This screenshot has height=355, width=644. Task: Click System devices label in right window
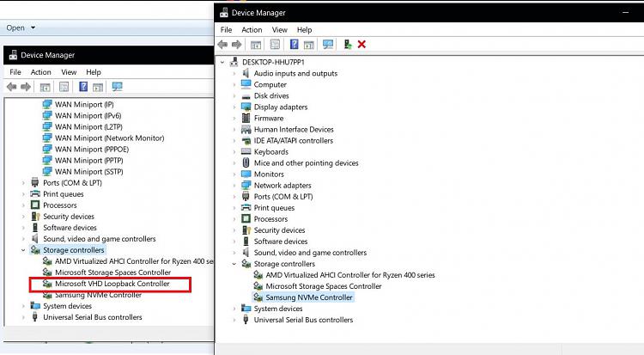pyautogui.click(x=278, y=309)
